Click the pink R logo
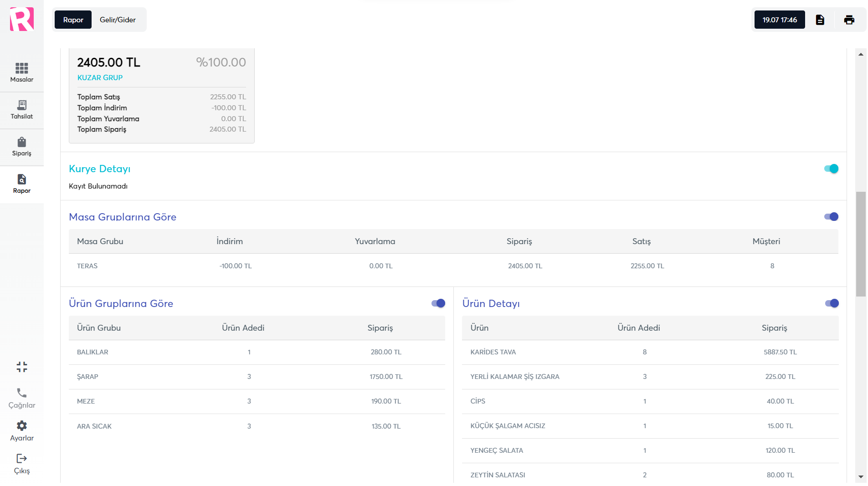This screenshot has width=868, height=486. (x=21, y=19)
